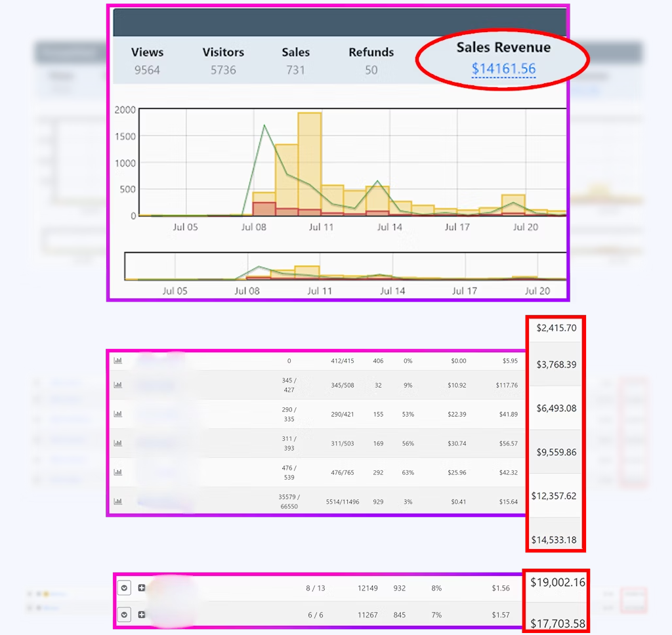The width and height of the screenshot is (672, 635).
Task: Click the $14161.56 Sales Revenue link
Action: pyautogui.click(x=503, y=68)
